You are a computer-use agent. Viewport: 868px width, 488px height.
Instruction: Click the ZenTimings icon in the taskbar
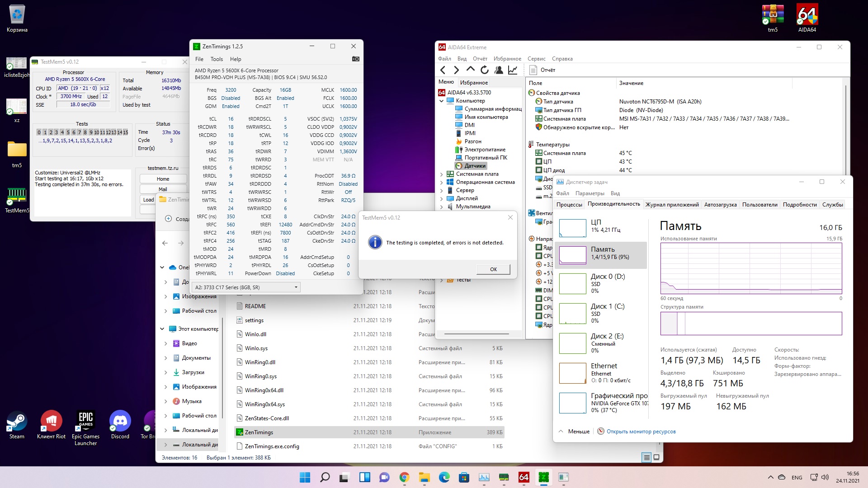point(543,477)
